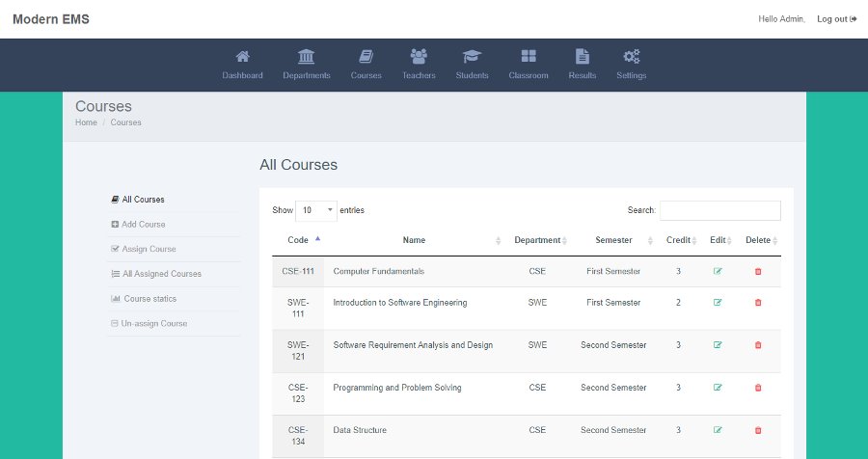This screenshot has height=459, width=868.
Task: Open Settings gears icon
Action: [x=631, y=56]
